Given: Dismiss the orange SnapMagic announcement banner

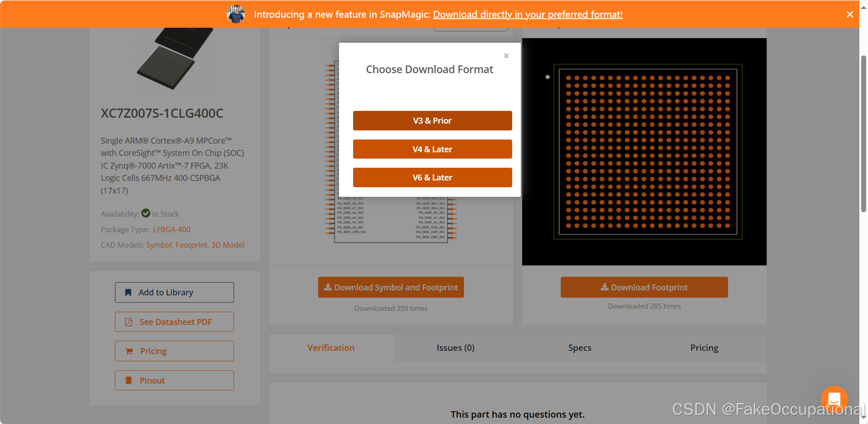Looking at the screenshot, I should click(x=850, y=15).
